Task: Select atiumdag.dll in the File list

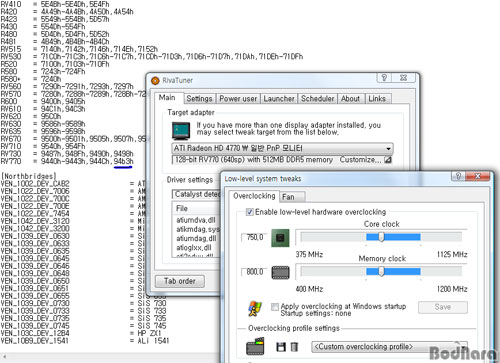Action: coord(197,239)
